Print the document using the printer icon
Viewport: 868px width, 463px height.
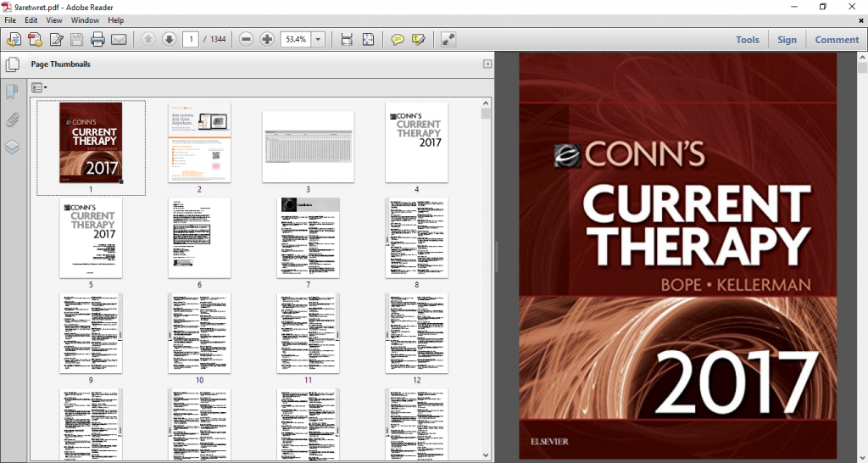tap(98, 39)
